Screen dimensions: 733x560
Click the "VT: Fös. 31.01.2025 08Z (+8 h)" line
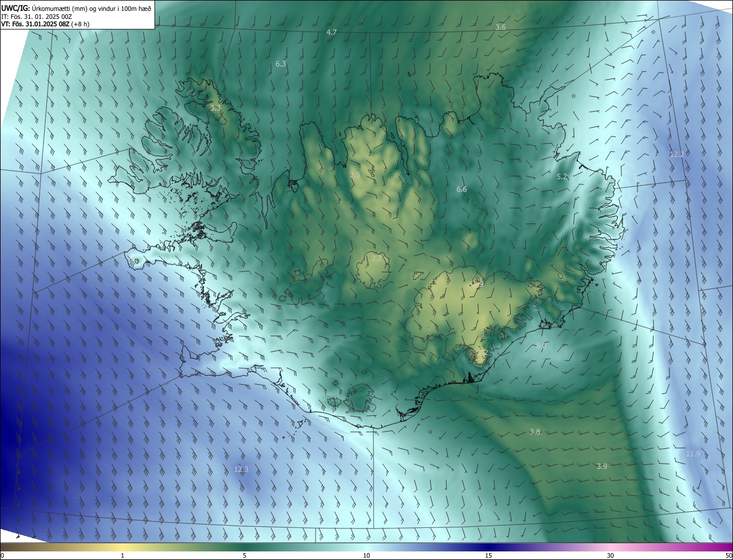[45, 24]
